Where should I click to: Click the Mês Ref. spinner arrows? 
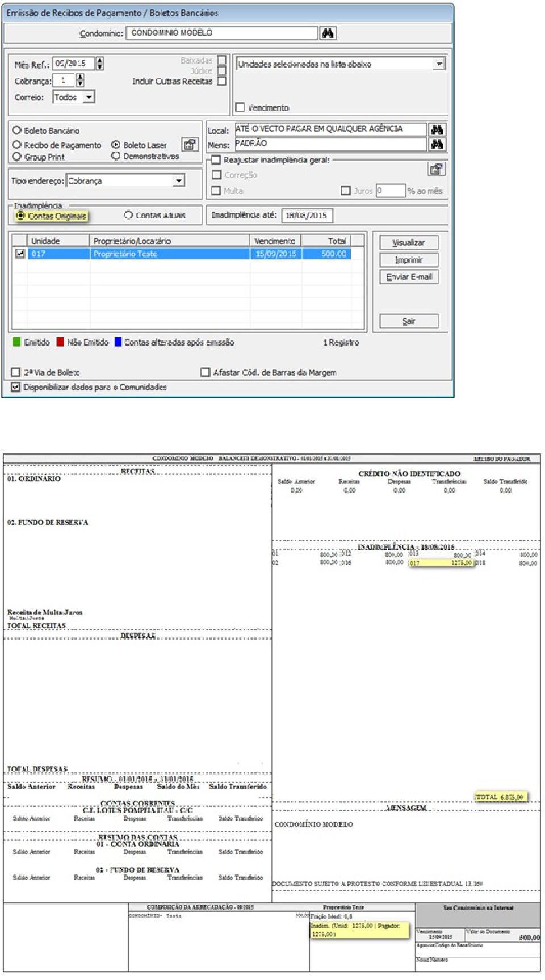(x=100, y=64)
